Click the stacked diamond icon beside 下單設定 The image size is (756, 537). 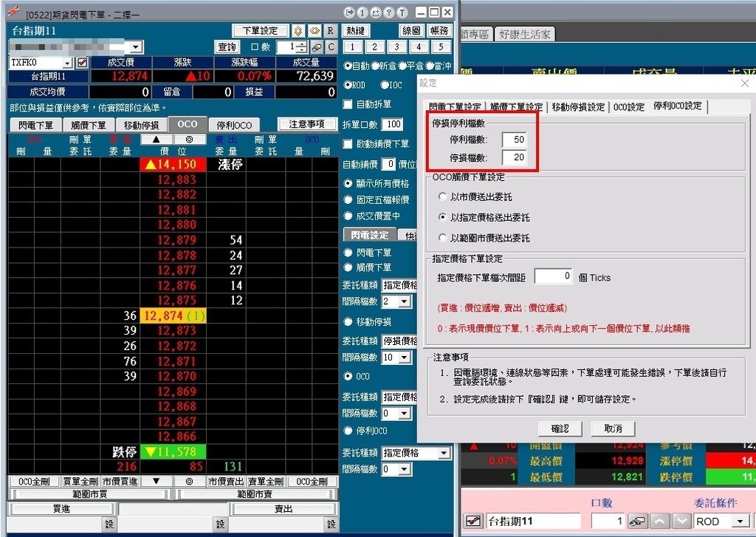pyautogui.click(x=298, y=31)
